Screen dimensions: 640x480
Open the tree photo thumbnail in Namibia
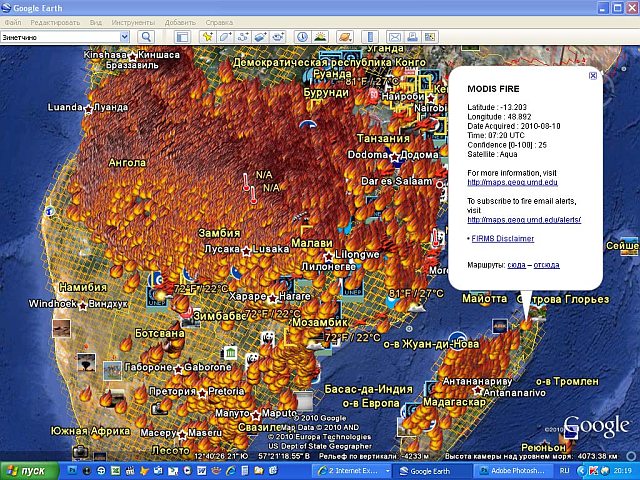[x=87, y=362]
